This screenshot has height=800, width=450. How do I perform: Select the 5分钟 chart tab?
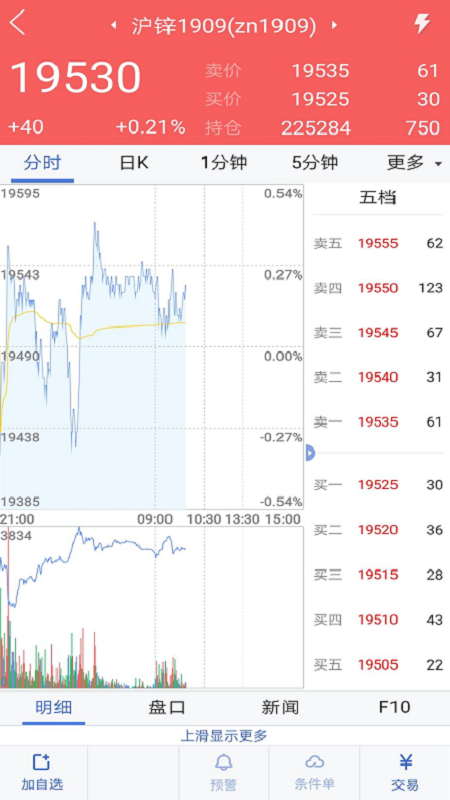pos(315,163)
